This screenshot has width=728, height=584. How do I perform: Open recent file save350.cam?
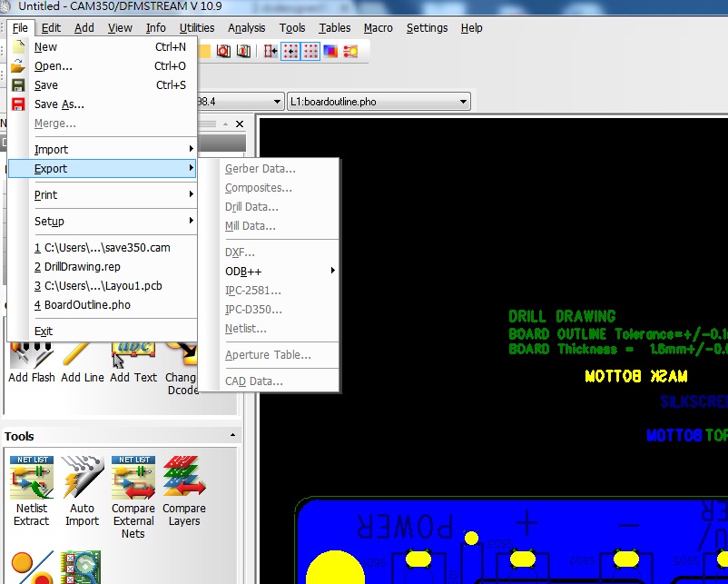coord(103,248)
